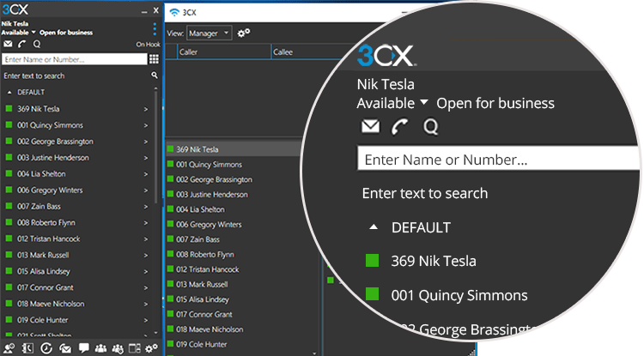644x356 pixels.
Task: Open the View Manager dropdown in switchboard
Action: pyautogui.click(x=209, y=33)
